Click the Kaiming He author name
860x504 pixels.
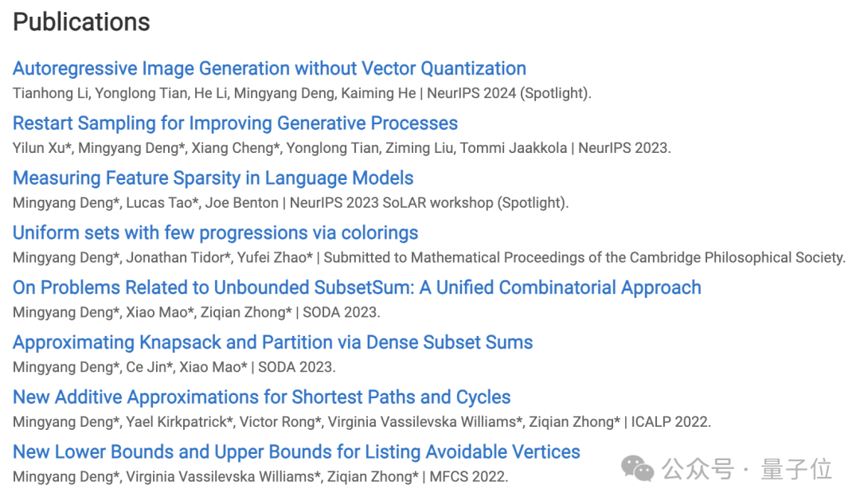[x=378, y=93]
